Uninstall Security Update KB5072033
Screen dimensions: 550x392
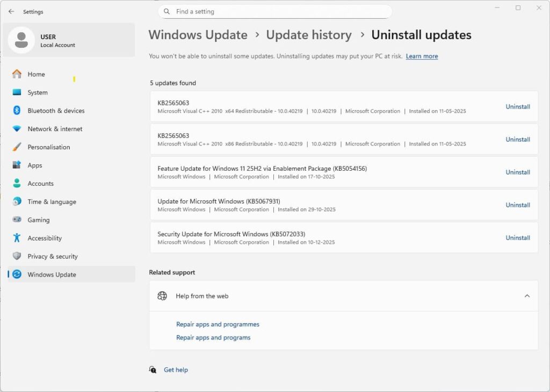point(518,238)
